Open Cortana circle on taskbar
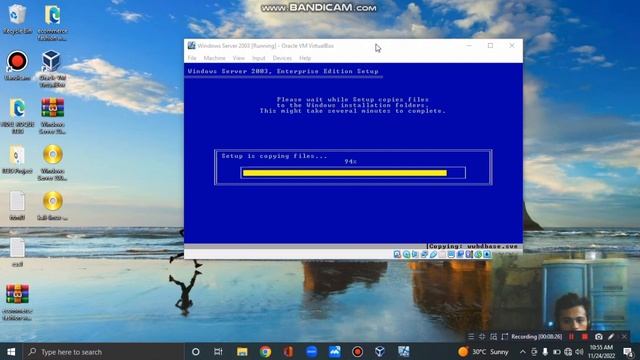640x360 pixels. pyautogui.click(x=196, y=351)
